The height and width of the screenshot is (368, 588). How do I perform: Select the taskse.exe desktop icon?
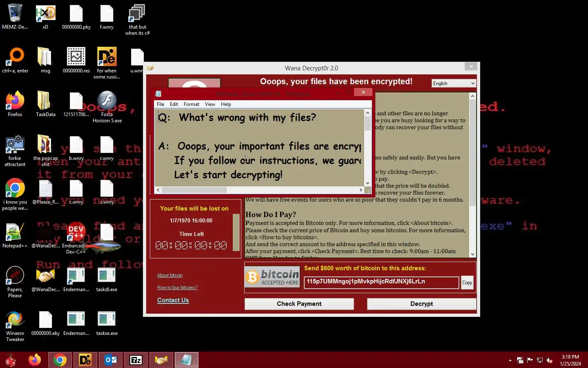click(107, 323)
